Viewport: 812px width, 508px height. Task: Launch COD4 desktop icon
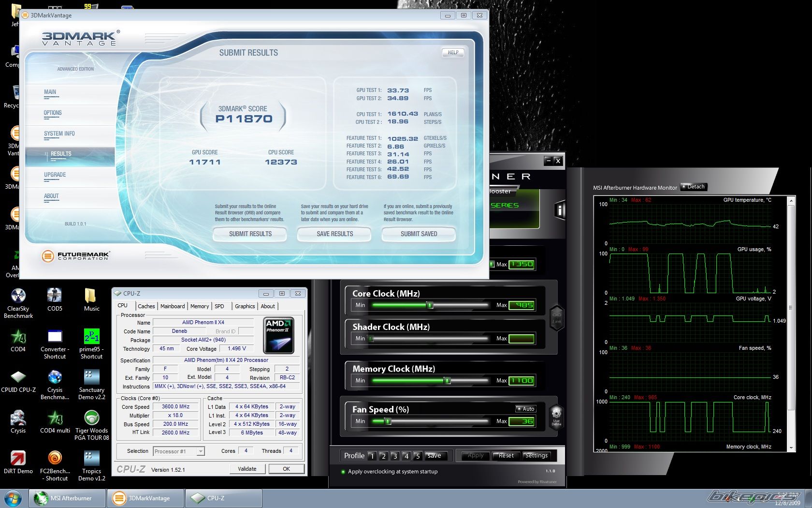[x=18, y=341]
